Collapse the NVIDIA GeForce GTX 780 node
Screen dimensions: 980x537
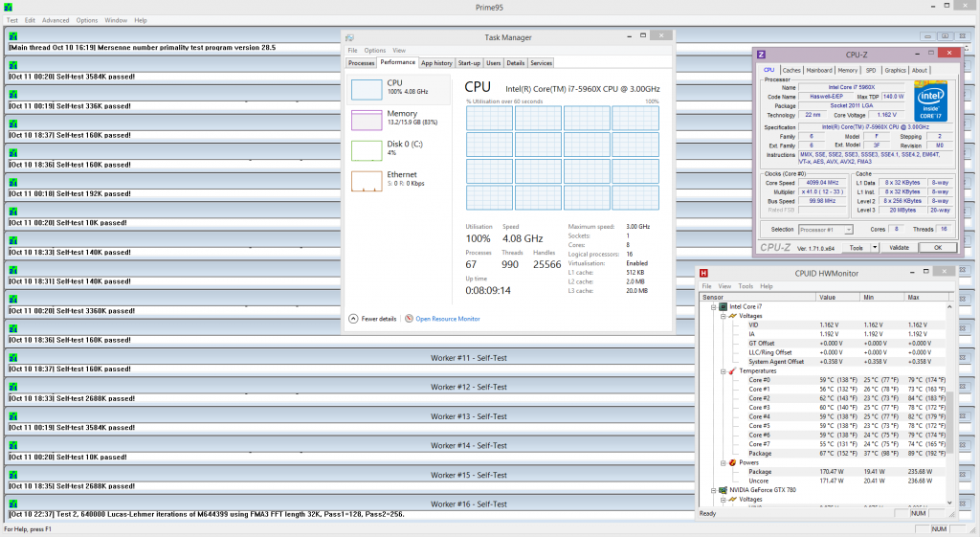point(713,490)
